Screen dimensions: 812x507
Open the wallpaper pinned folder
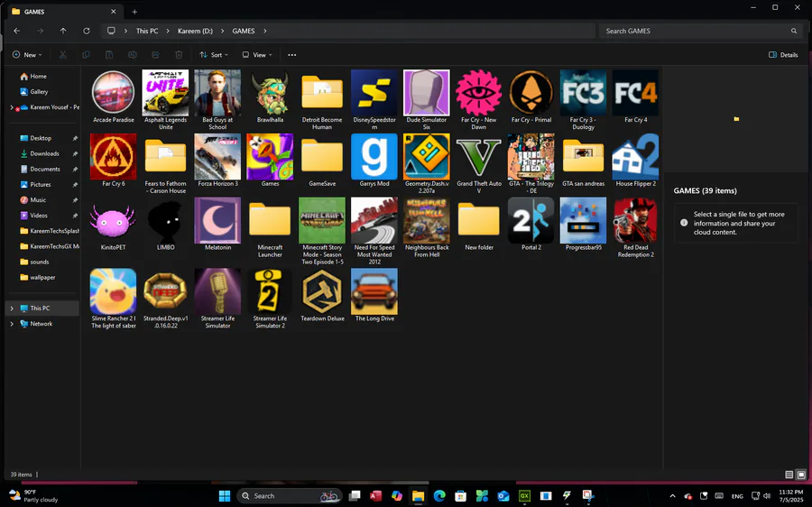pyautogui.click(x=42, y=278)
